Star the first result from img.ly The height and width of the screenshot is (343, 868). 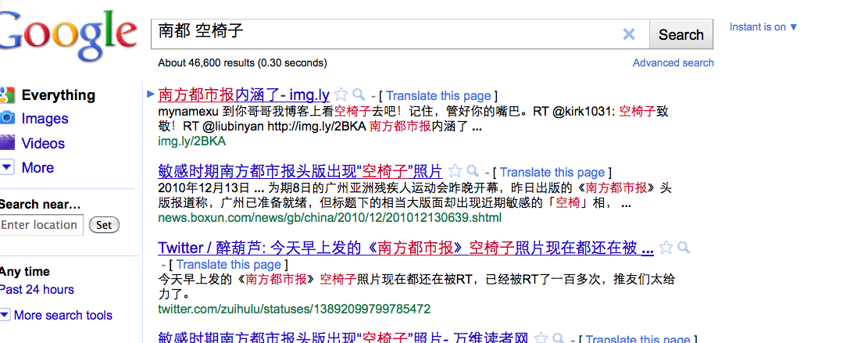341,95
